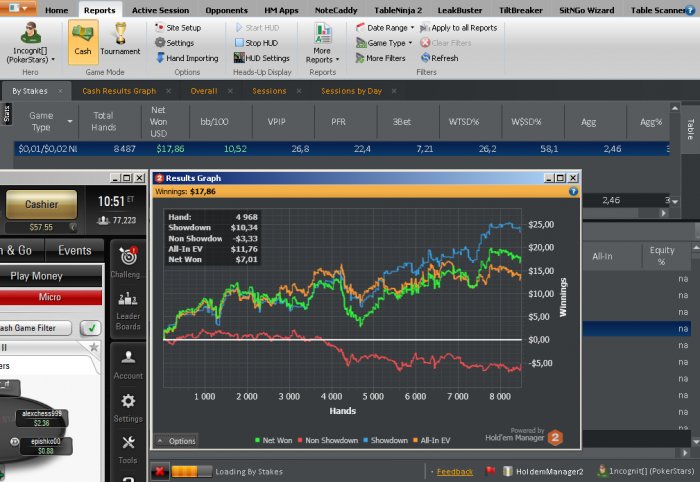Open Hand Importing option
The image size is (700, 482).
click(187, 58)
